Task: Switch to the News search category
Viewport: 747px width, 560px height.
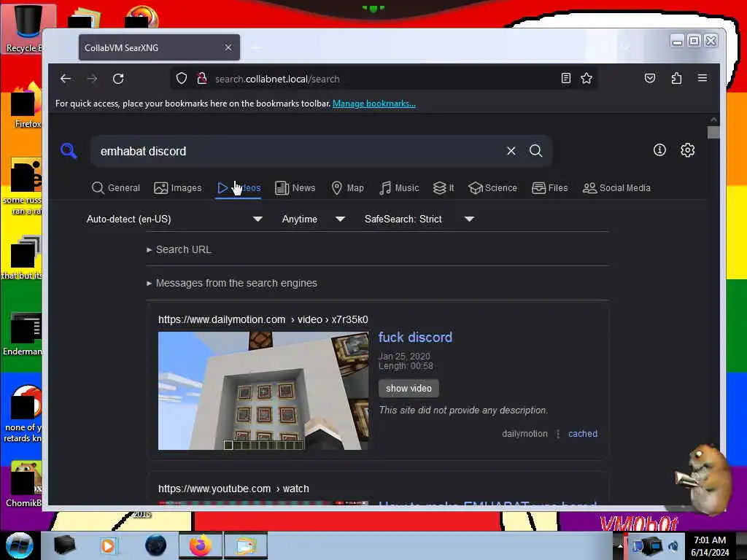Action: coord(295,188)
